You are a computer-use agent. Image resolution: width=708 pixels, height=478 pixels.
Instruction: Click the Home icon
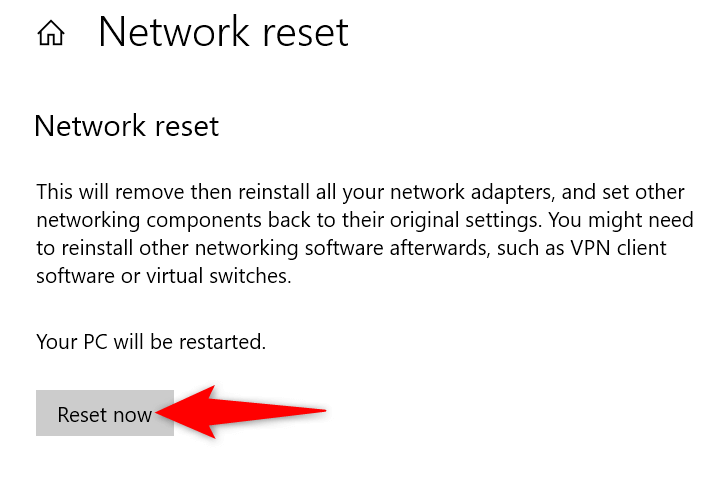click(x=50, y=34)
